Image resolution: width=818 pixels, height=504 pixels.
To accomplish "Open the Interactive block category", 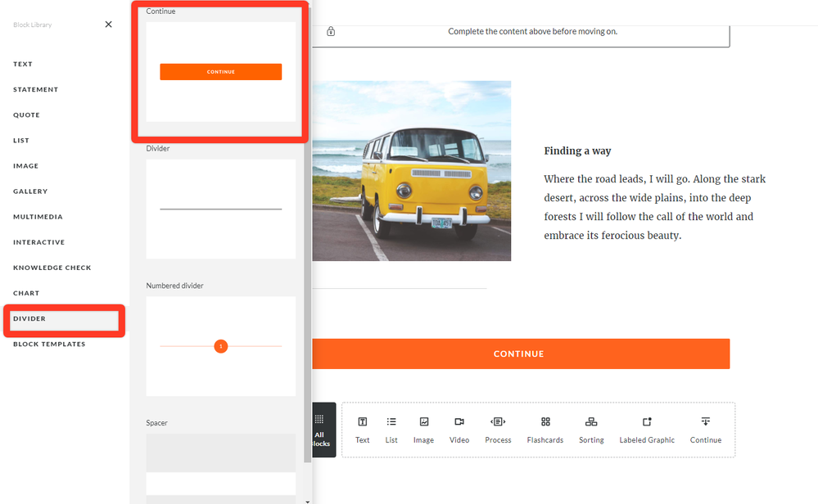I will point(38,242).
